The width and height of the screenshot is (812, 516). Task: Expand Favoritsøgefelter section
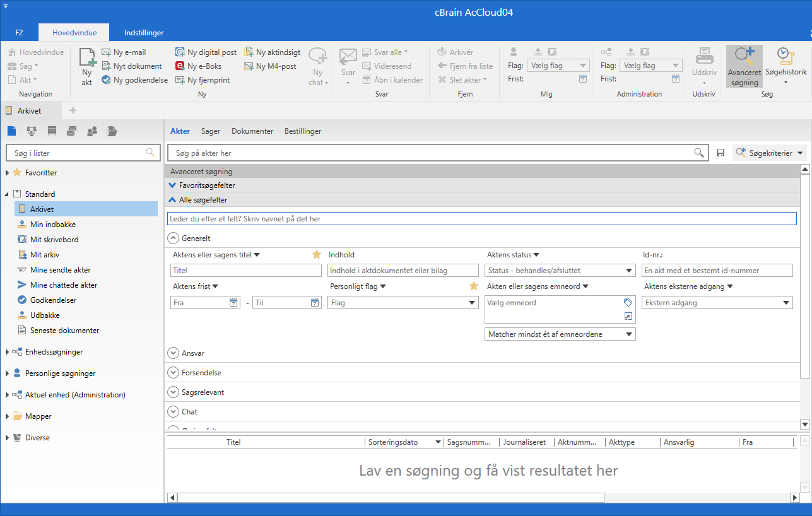[x=172, y=186]
